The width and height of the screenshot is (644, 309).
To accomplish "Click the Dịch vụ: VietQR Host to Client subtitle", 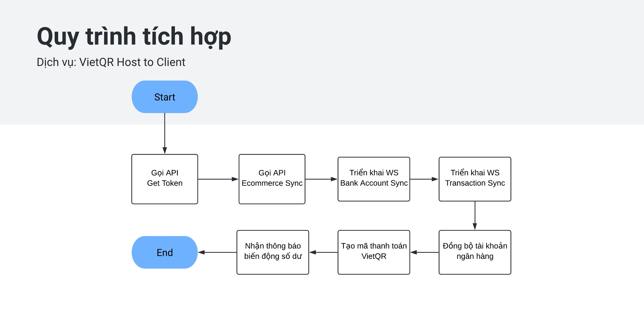I will point(111,62).
